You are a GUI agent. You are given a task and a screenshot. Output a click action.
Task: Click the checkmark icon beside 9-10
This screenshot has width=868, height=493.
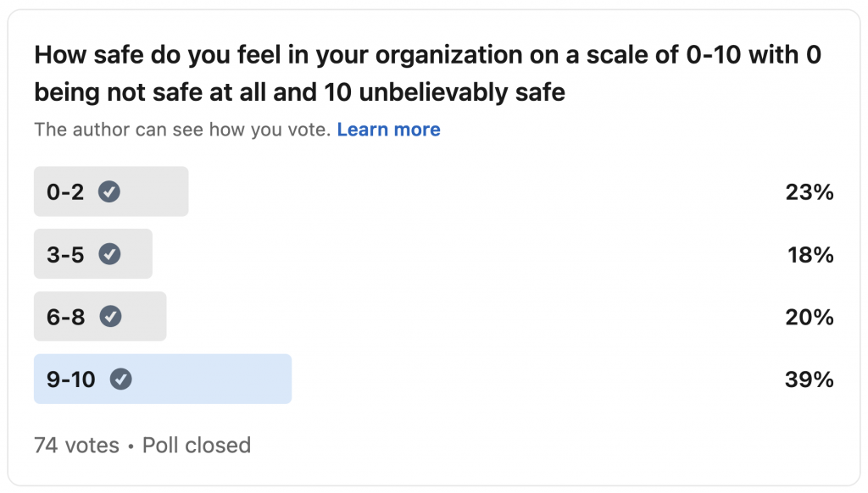coord(120,379)
